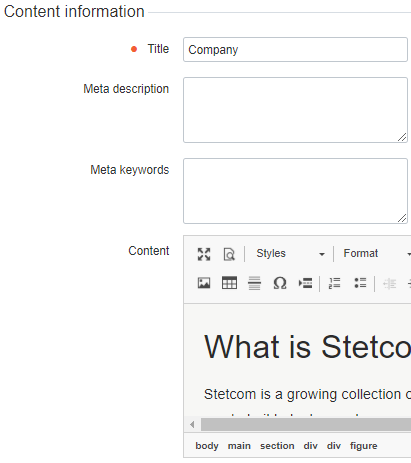Insert a horizontal line

pyautogui.click(x=254, y=283)
